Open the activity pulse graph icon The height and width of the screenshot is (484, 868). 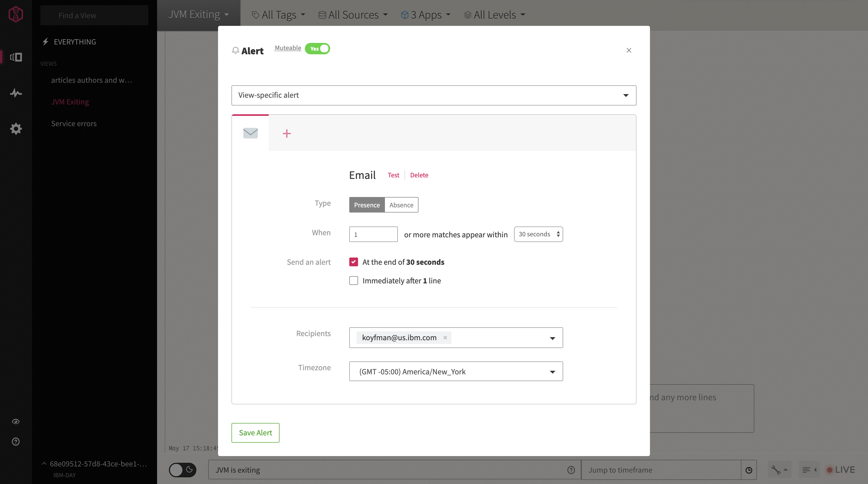[16, 93]
